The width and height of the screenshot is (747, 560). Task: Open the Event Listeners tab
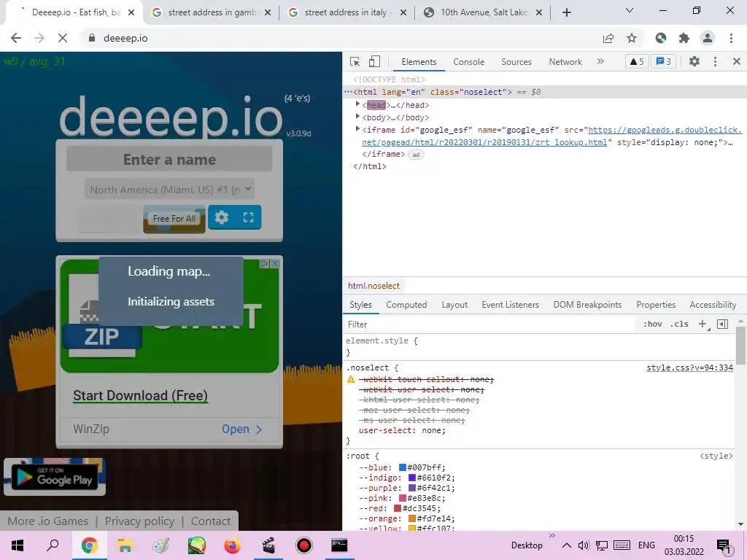pos(510,305)
